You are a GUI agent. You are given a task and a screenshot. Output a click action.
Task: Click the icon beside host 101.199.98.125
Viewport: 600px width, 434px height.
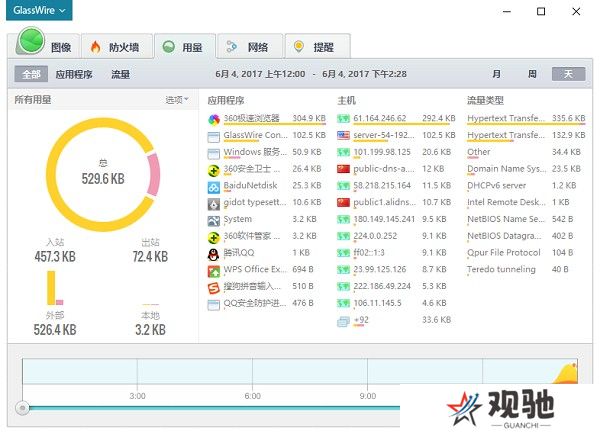click(x=343, y=152)
